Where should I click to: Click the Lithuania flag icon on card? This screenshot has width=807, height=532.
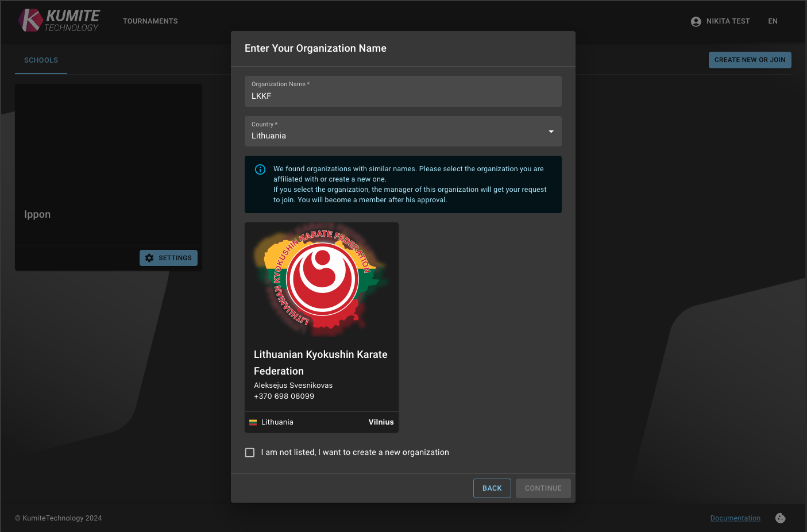click(253, 422)
